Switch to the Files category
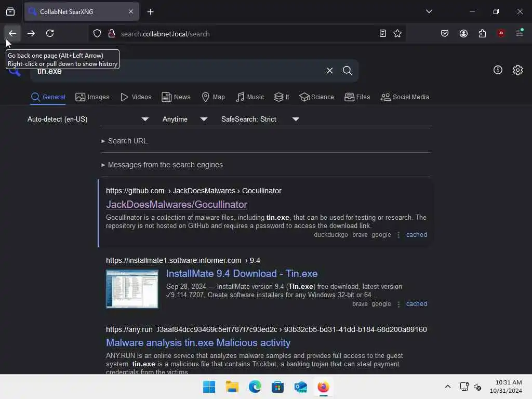 (x=357, y=97)
